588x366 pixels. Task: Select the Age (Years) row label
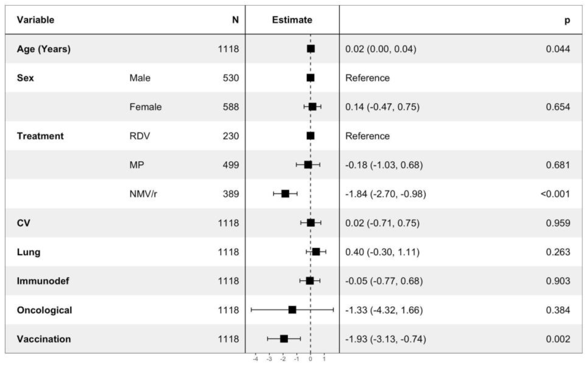[x=44, y=49]
